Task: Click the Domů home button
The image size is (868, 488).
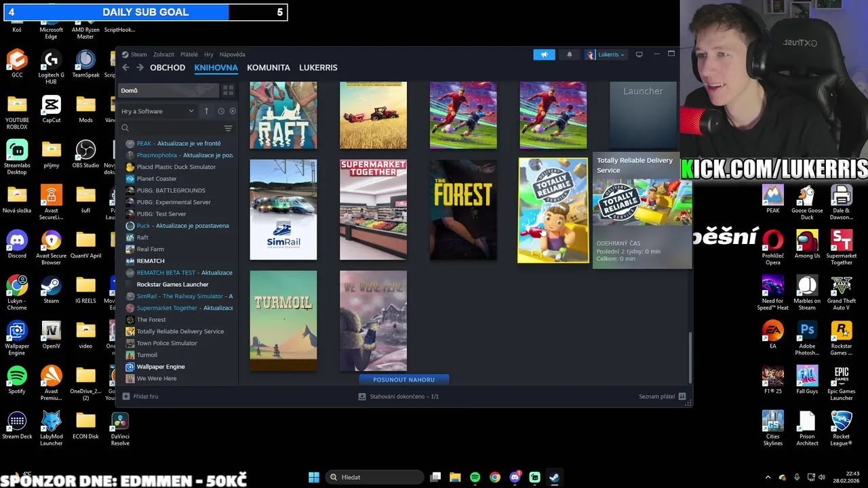Action: (x=168, y=90)
